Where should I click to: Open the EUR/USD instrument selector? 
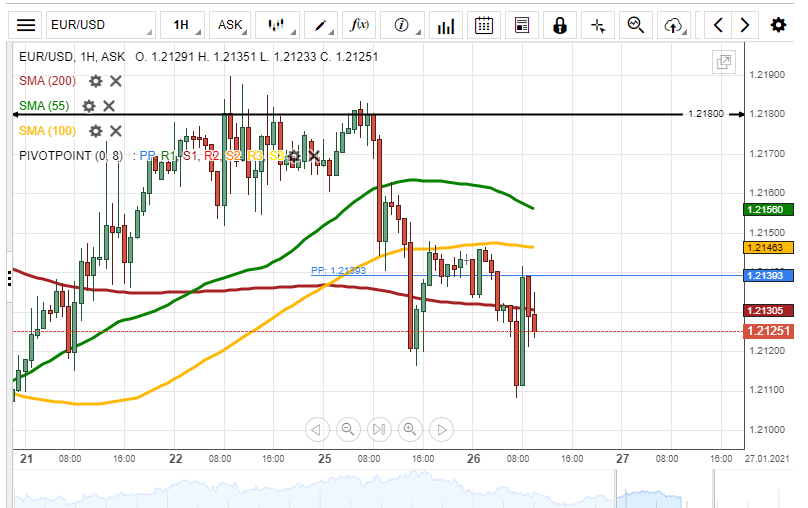pyautogui.click(x=100, y=25)
